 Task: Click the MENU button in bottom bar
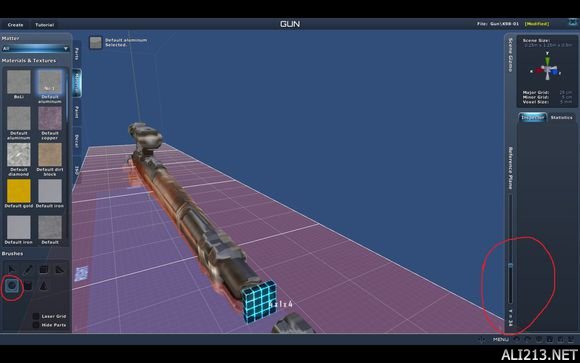point(500,339)
